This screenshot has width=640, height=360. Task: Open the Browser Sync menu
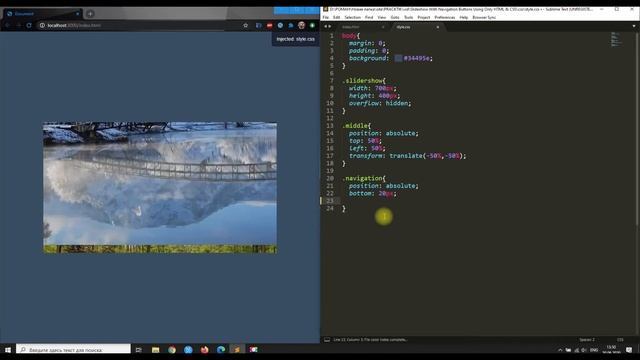tap(484, 18)
